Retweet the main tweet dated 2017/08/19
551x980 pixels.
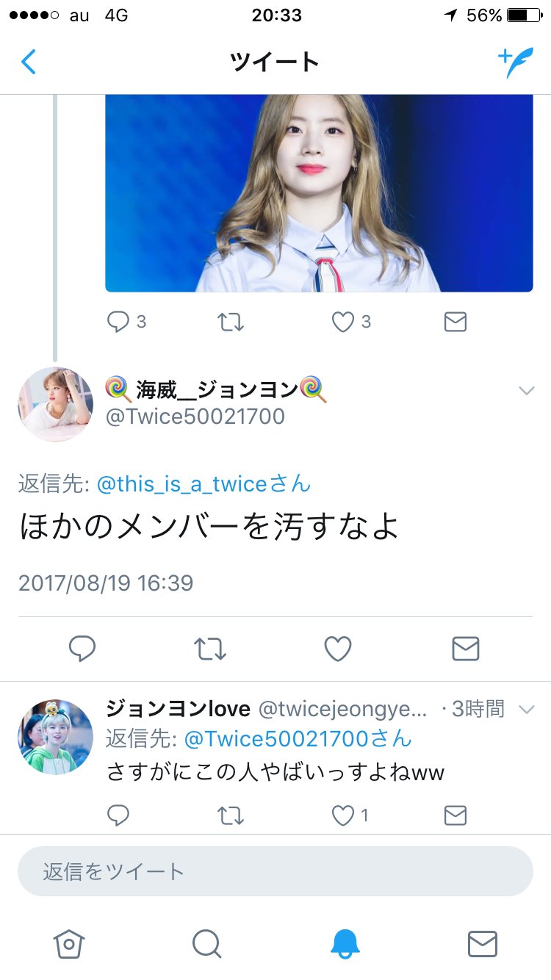click(210, 649)
